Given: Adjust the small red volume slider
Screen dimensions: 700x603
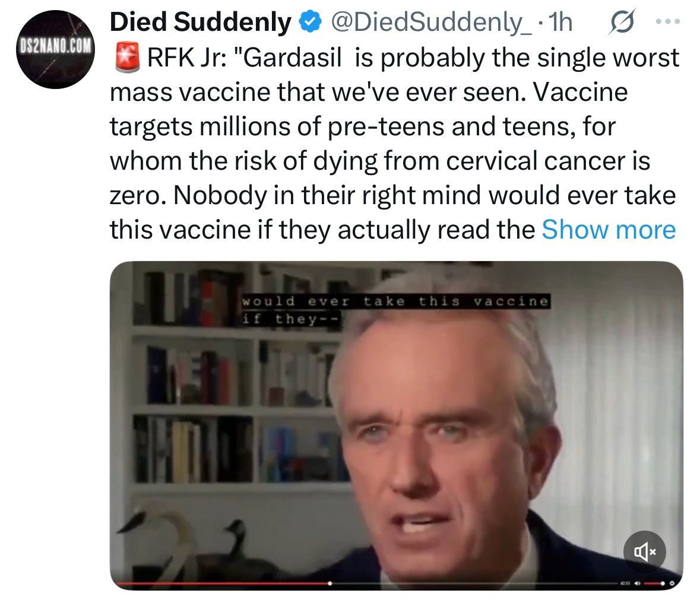Looking at the screenshot, I should click(653, 583).
